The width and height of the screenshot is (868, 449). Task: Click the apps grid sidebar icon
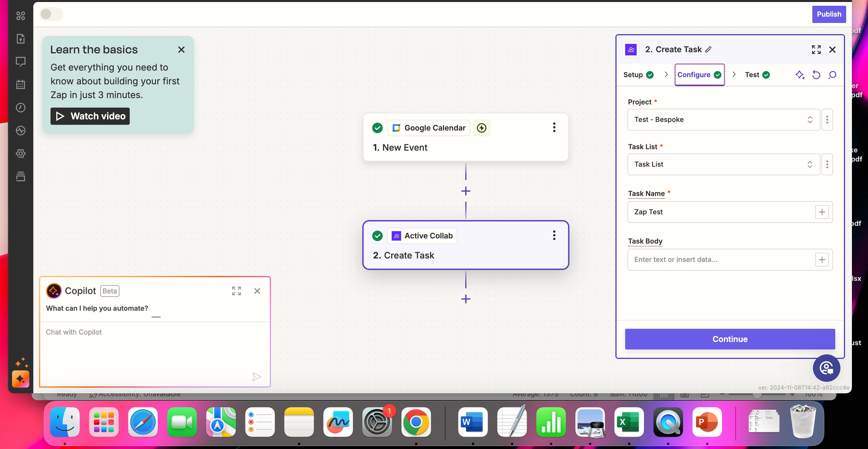click(21, 16)
